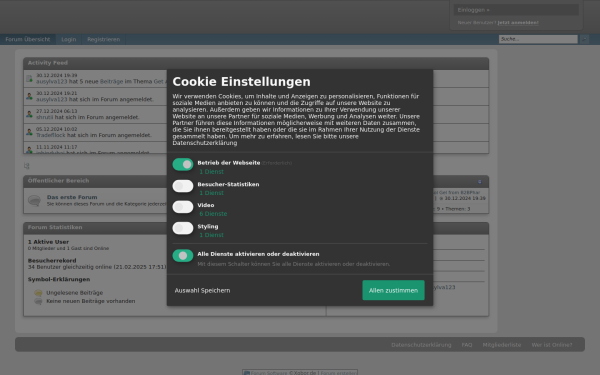
Task: Click Ungelesene Beiträge legend icon
Action: tap(38, 293)
